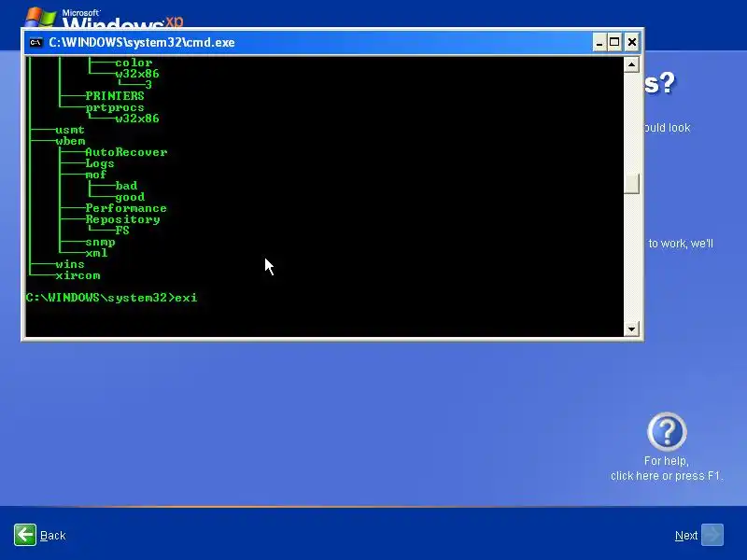The height and width of the screenshot is (560, 747).
Task: Click the command prompt line with 'exi'
Action: click(x=111, y=298)
